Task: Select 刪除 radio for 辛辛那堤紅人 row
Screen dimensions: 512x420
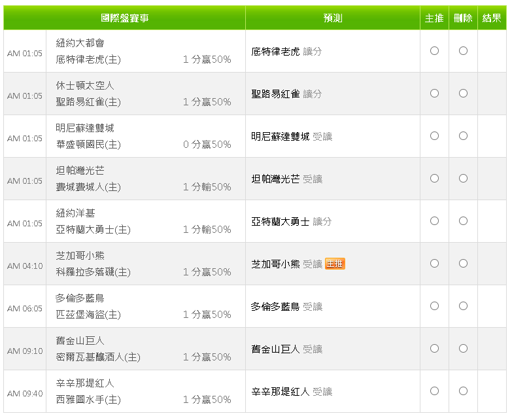Action: click(463, 391)
